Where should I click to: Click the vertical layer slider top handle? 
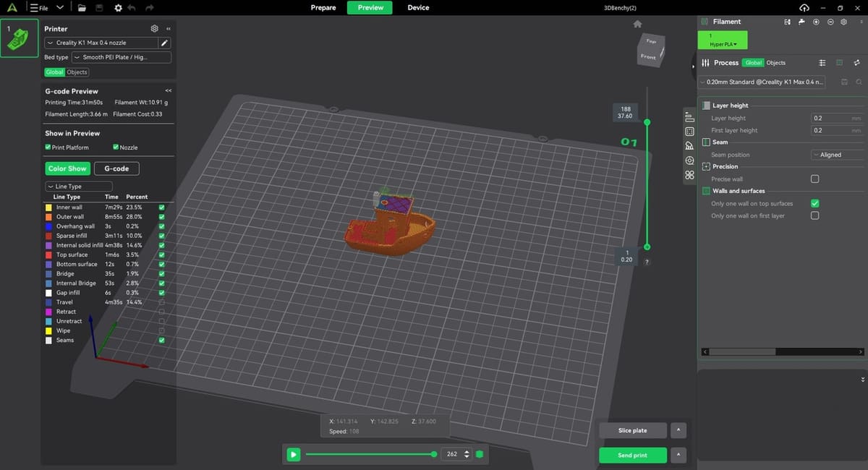click(x=647, y=122)
